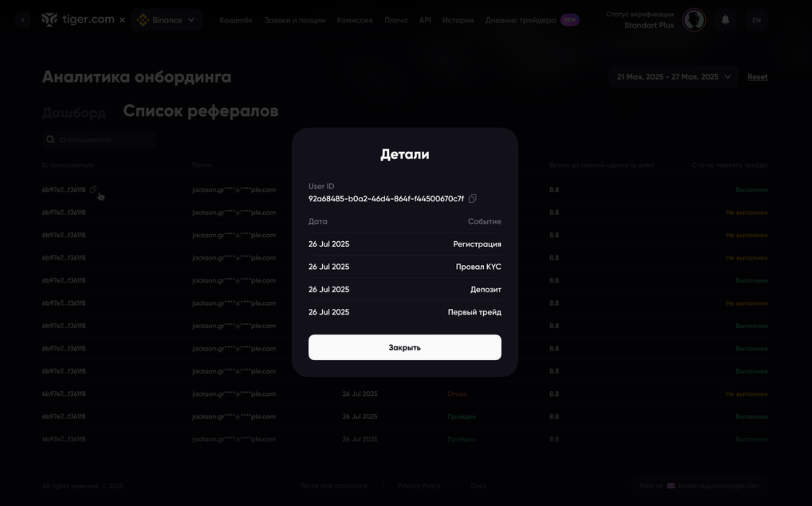Screen dimensions: 812x506
Task: Switch language via the EN selector
Action: [756, 20]
